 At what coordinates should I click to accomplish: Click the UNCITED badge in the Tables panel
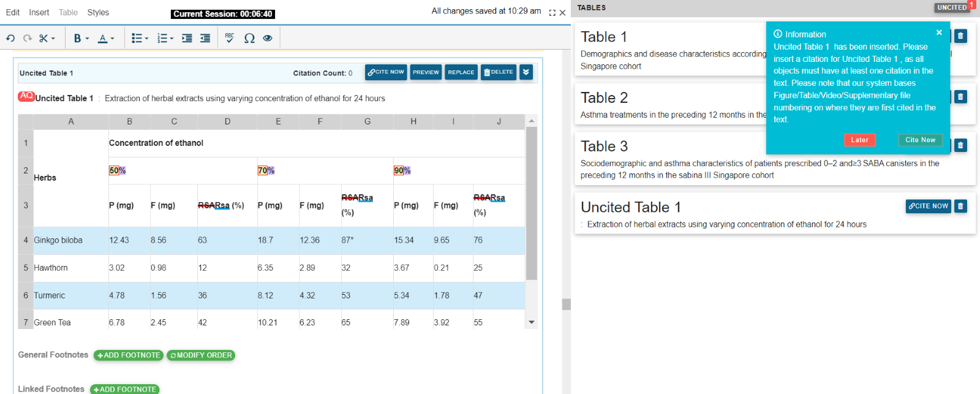pyautogui.click(x=952, y=7)
